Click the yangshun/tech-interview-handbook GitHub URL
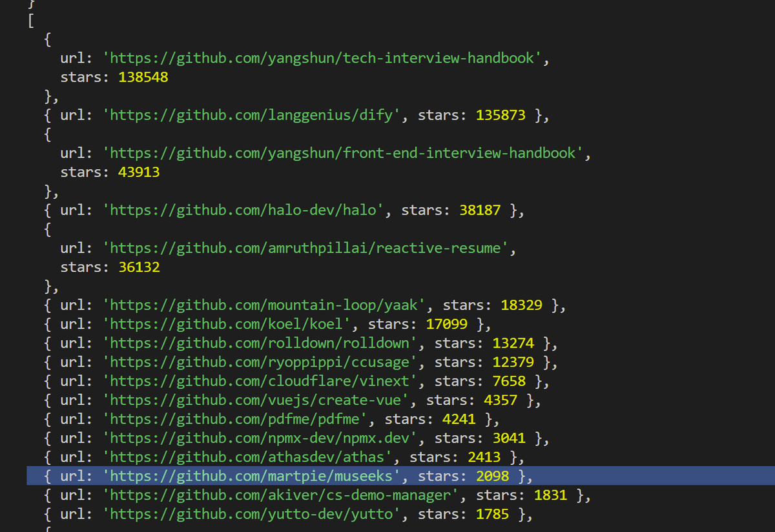775x532 pixels. click(x=323, y=58)
